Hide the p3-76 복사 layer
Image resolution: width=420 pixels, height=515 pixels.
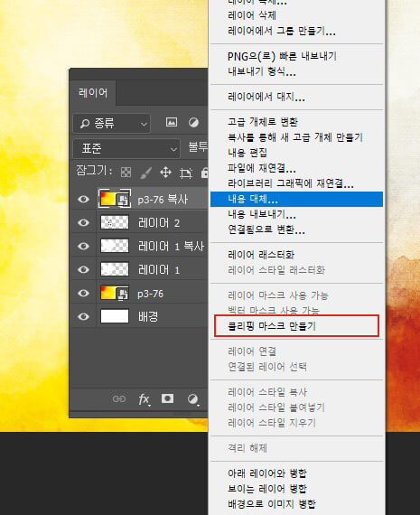[x=83, y=199]
